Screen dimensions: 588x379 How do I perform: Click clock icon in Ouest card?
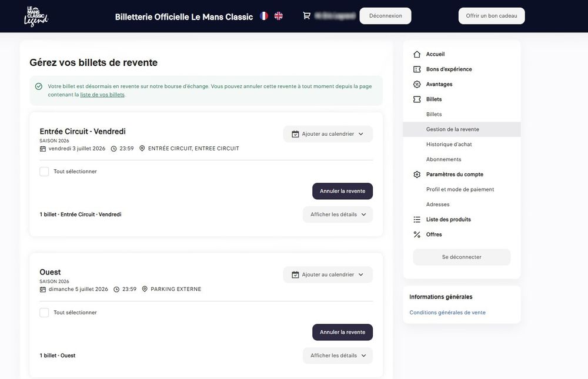click(116, 290)
